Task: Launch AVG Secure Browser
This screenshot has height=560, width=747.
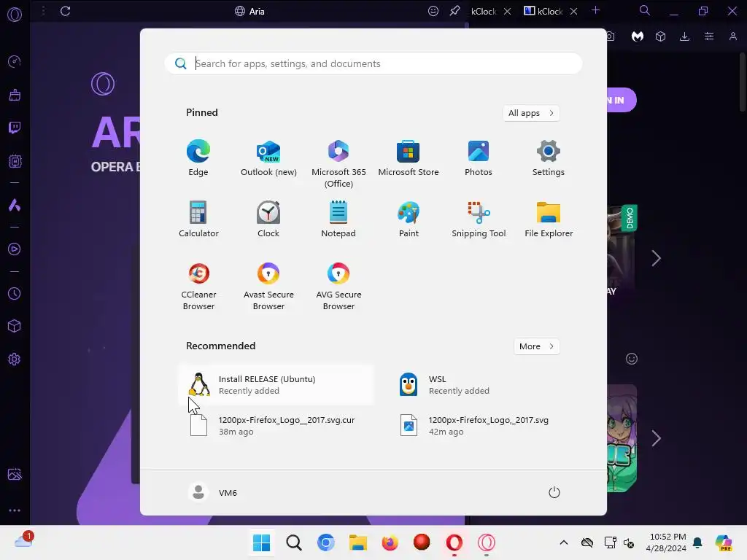Action: 338,286
